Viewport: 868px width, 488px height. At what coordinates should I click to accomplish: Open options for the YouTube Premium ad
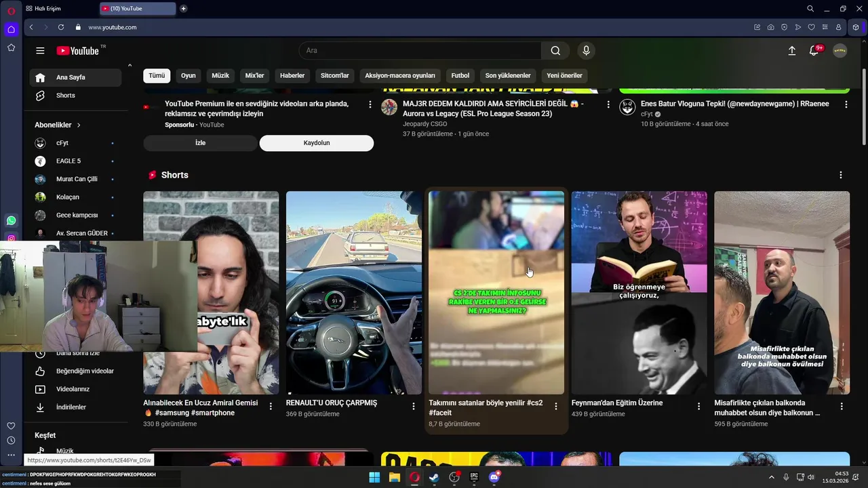click(x=370, y=104)
